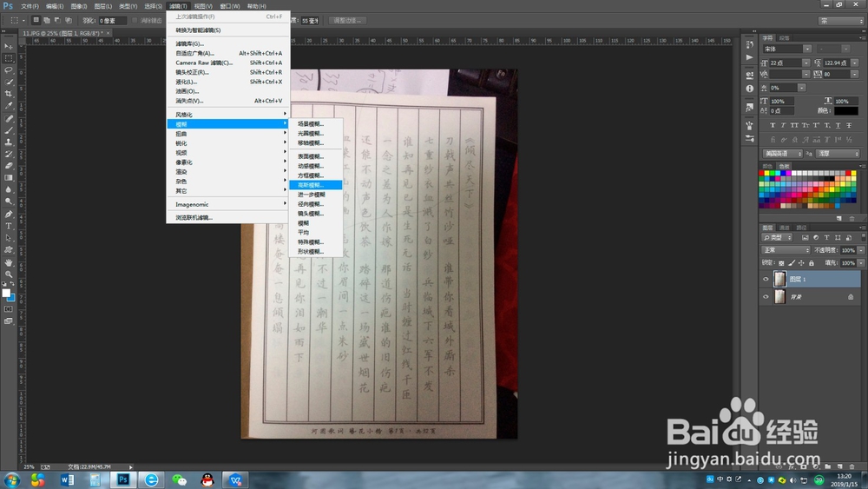Screen dimensions: 868x489
Task: Hide layer 图层 1 with eye icon
Action: point(766,279)
